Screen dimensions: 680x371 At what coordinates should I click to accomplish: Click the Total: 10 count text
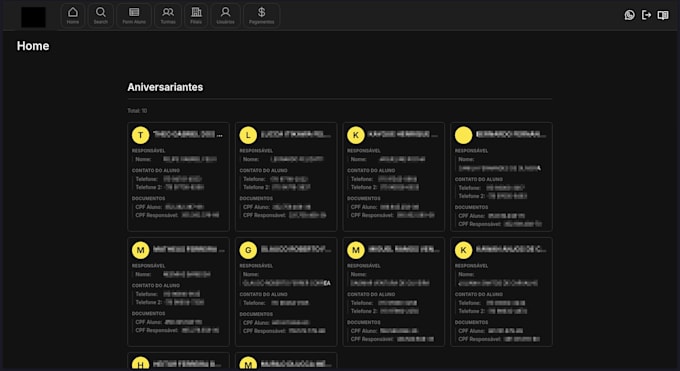[x=137, y=111]
